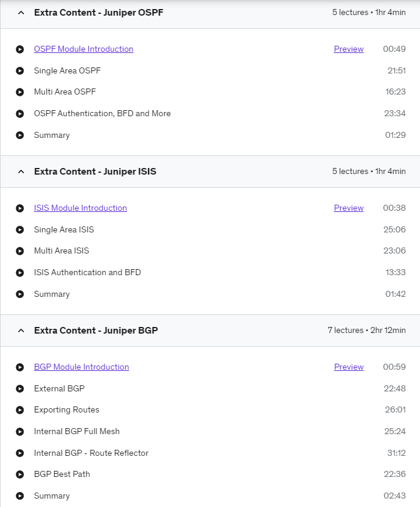This screenshot has height=507, width=420.
Task: Open the BGP Module Introduction link
Action: click(x=81, y=367)
